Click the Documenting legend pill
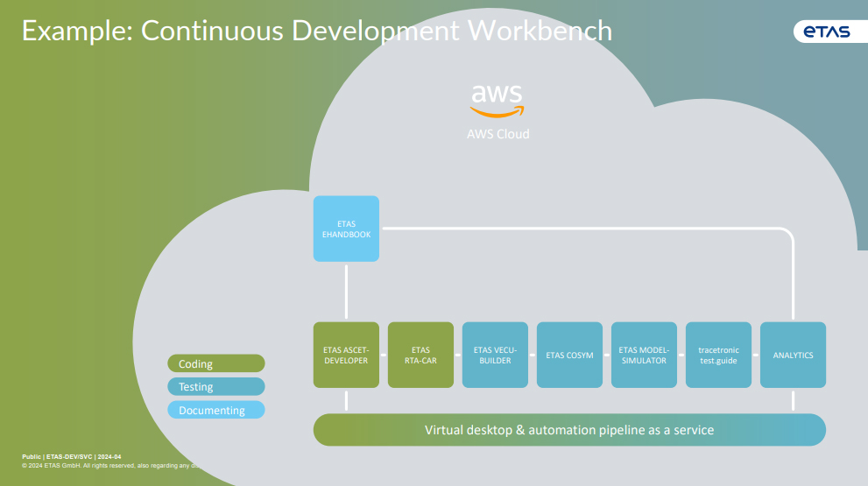Image resolution: width=868 pixels, height=486 pixels. coord(215,410)
